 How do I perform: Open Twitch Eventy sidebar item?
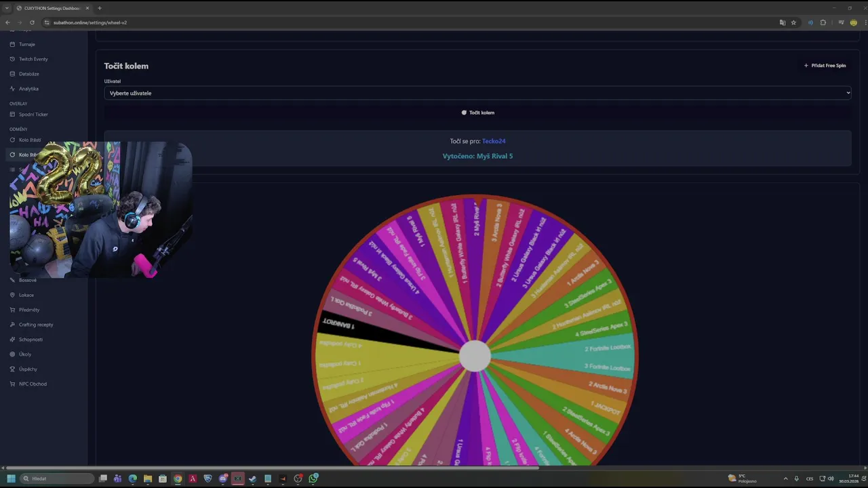33,59
